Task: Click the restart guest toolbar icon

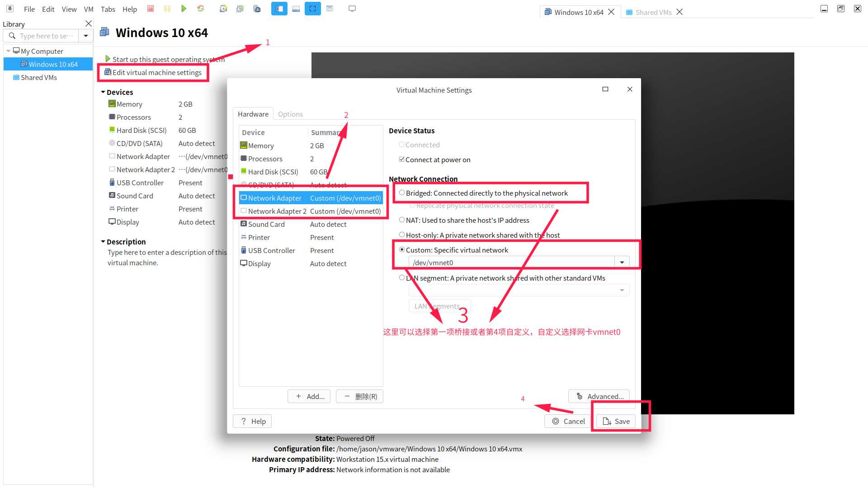Action: pyautogui.click(x=201, y=9)
